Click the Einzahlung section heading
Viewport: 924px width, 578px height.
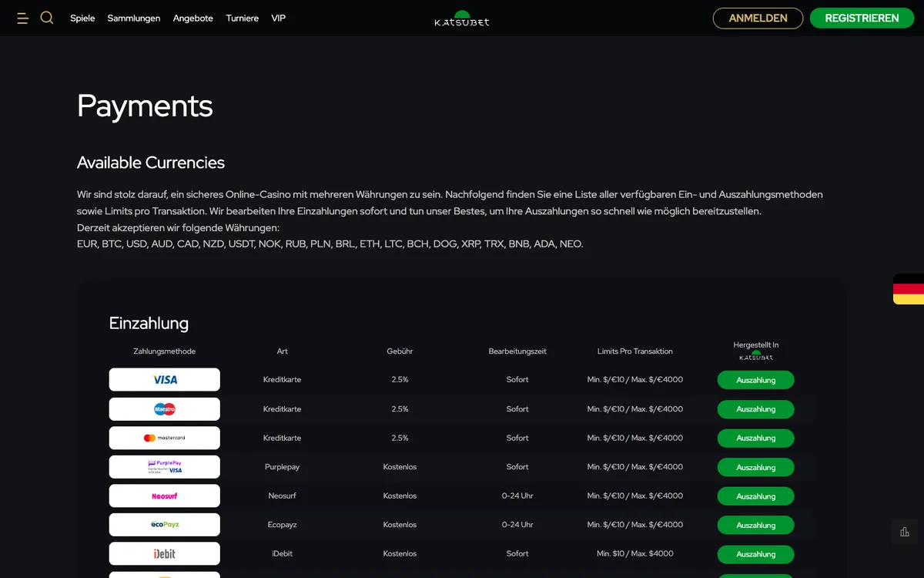point(149,323)
